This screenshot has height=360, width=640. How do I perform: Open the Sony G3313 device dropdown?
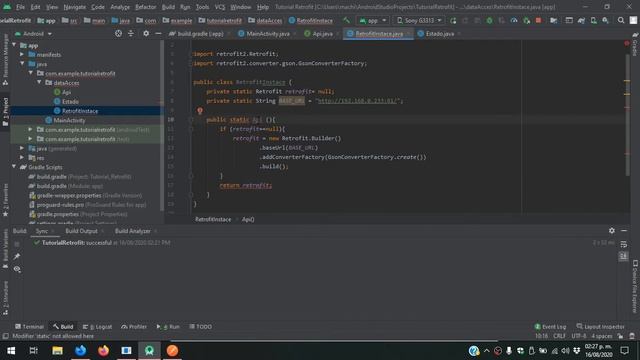[x=419, y=20]
